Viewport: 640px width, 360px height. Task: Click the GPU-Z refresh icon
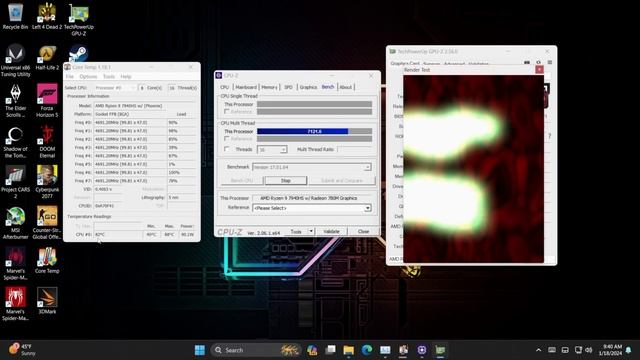[538, 63]
